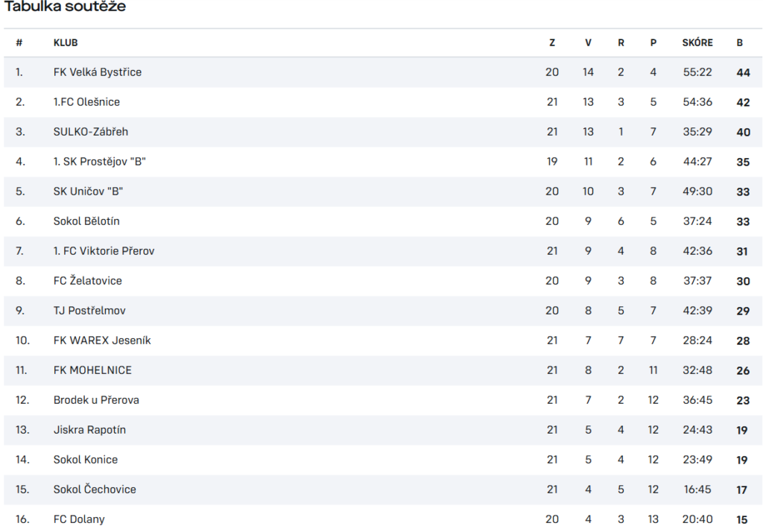Click the B points column header
This screenshot has height=532, width=763.
[x=740, y=42]
